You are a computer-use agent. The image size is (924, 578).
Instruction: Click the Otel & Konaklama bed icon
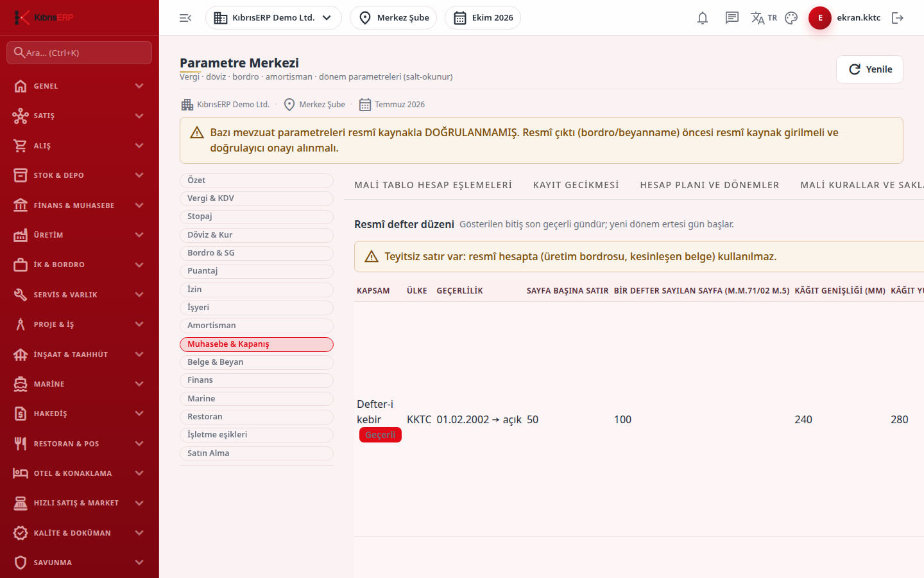coord(21,473)
